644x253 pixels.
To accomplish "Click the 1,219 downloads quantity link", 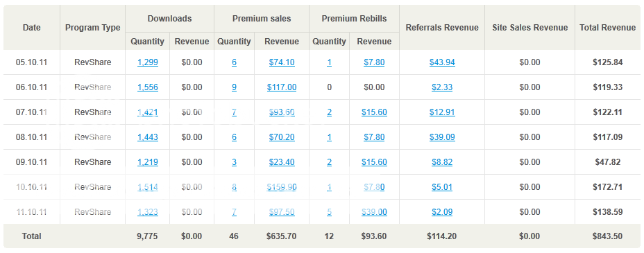I will point(147,162).
